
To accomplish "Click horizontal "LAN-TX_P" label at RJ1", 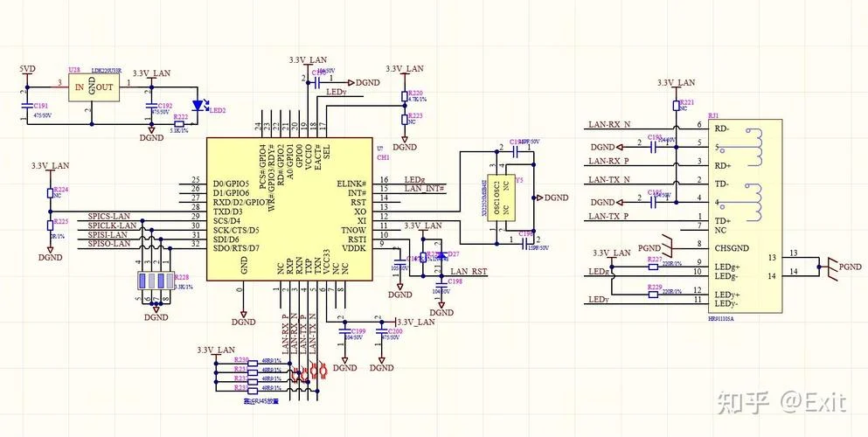I will pos(609,216).
